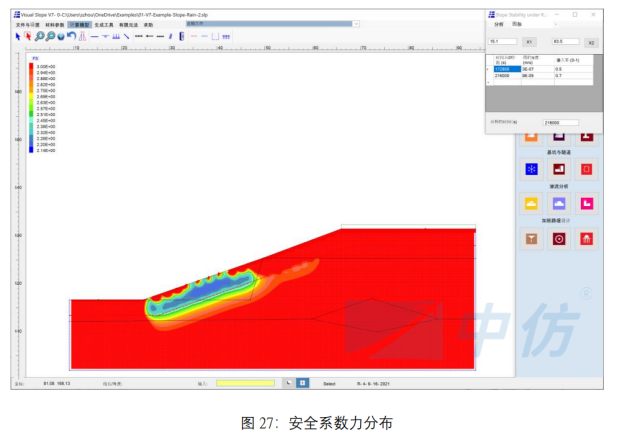This screenshot has height=436, width=618.
Task: Click the brown funnel icon in side panel
Action: [531, 239]
